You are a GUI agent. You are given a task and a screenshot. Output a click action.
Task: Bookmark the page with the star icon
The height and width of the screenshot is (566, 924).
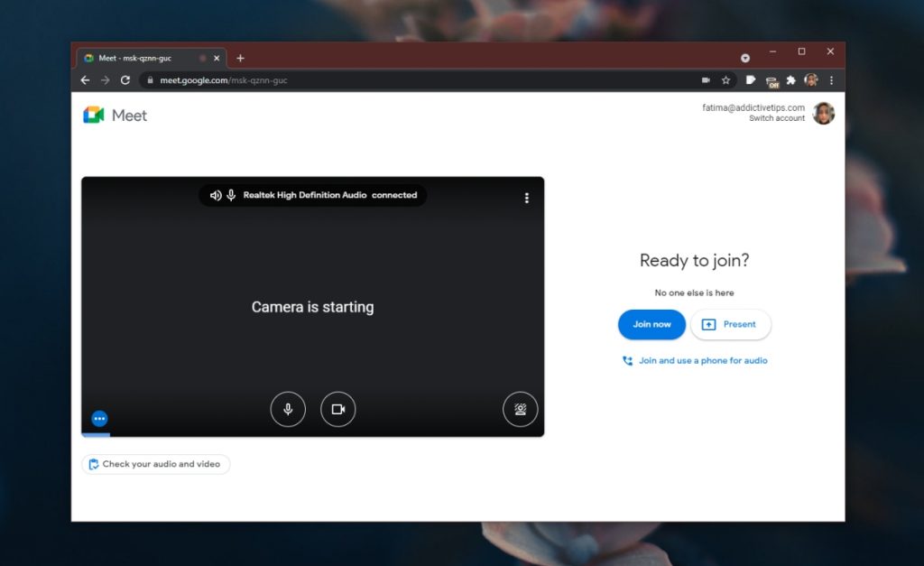[x=726, y=80]
